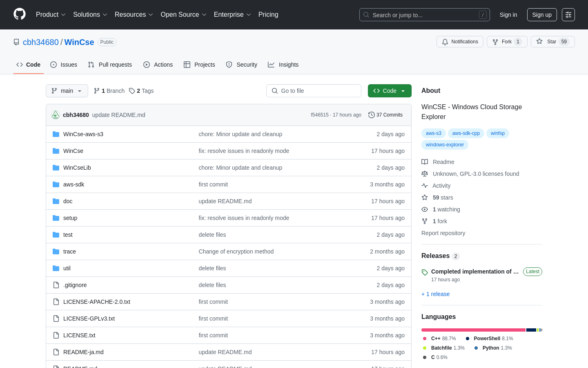Open the Completed implementation release title
The height and width of the screenshot is (368, 588).
[x=475, y=272]
